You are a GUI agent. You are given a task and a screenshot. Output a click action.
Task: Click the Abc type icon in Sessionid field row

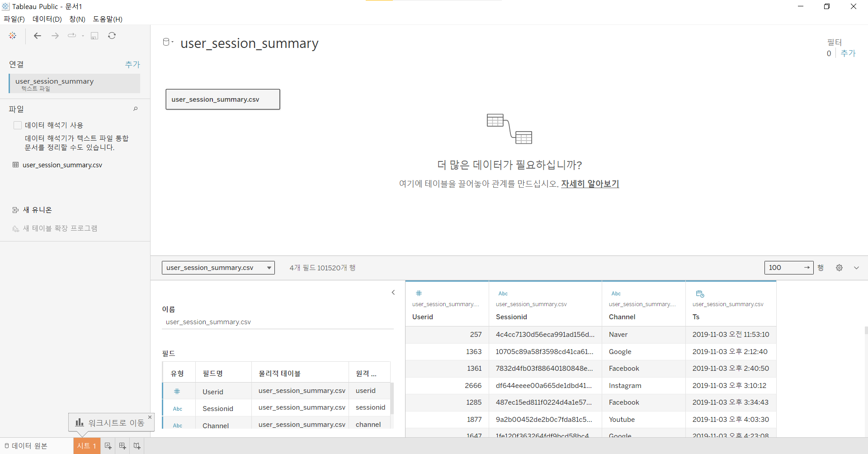[178, 409]
